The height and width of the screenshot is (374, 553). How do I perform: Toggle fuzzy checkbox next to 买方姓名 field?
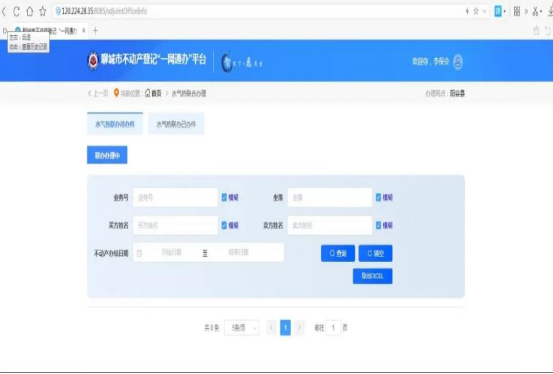click(x=224, y=225)
